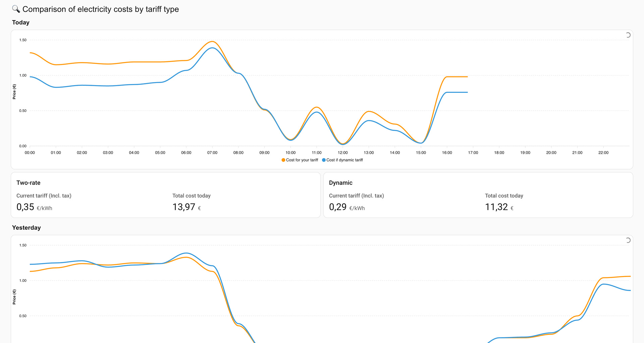
Task: Click the Yesterday section heading
Action: pos(26,228)
